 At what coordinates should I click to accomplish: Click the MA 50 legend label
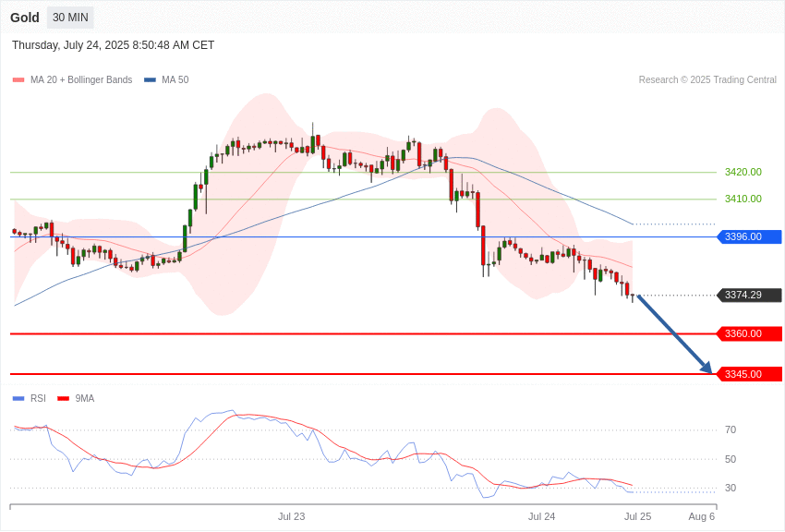coord(175,79)
